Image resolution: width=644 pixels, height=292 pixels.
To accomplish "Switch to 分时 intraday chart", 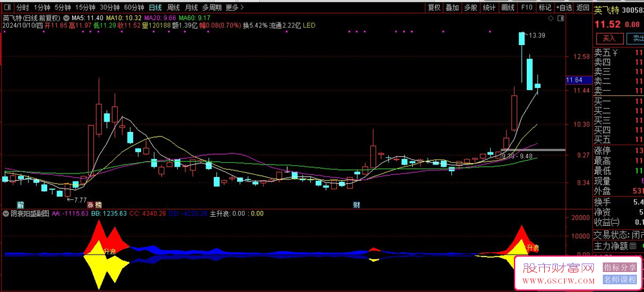I will coord(23,7).
